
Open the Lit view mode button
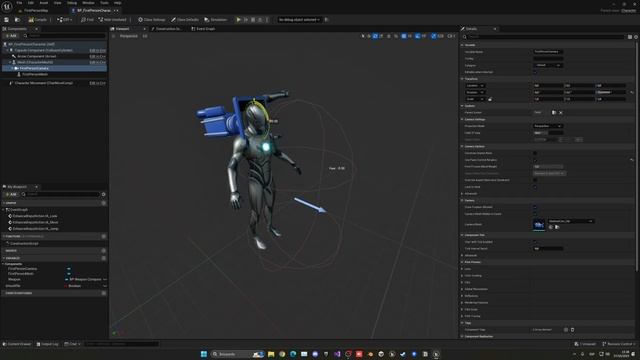145,36
